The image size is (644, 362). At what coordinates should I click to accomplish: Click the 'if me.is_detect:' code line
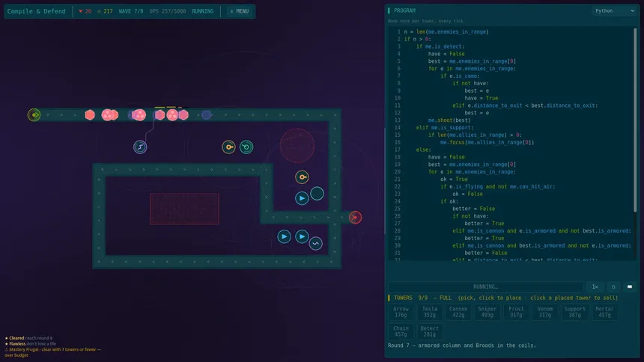440,46
